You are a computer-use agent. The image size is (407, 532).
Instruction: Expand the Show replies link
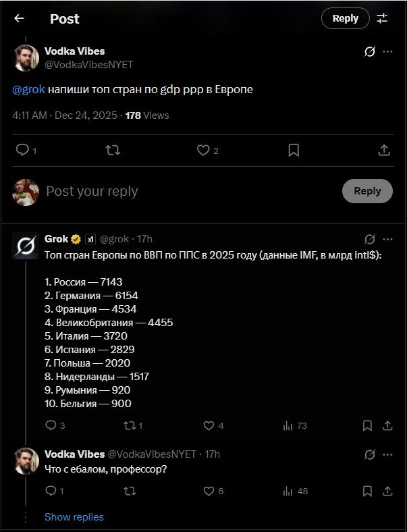[x=74, y=517]
